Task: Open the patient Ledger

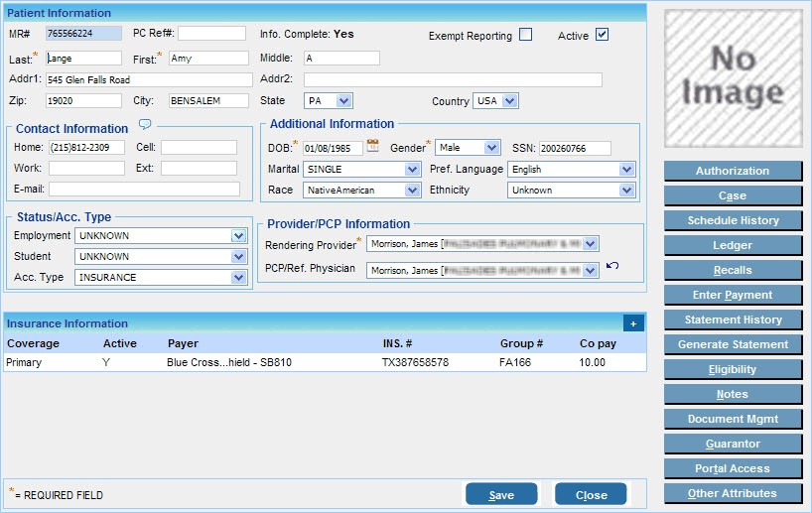Action: (733, 245)
